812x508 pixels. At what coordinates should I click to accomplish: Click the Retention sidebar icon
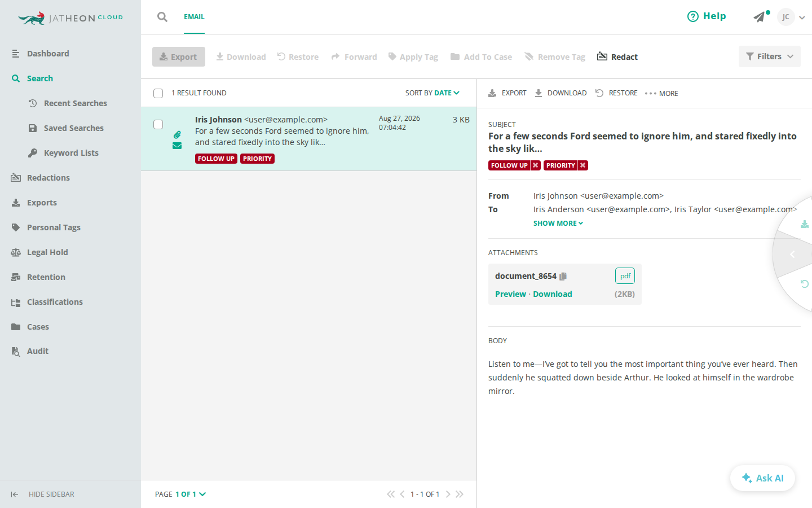coord(16,277)
